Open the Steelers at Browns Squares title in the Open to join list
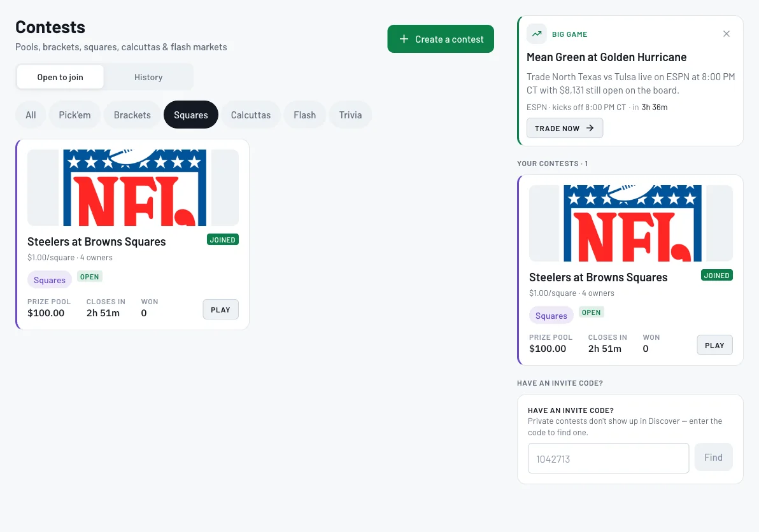The height and width of the screenshot is (532, 759). click(96, 241)
